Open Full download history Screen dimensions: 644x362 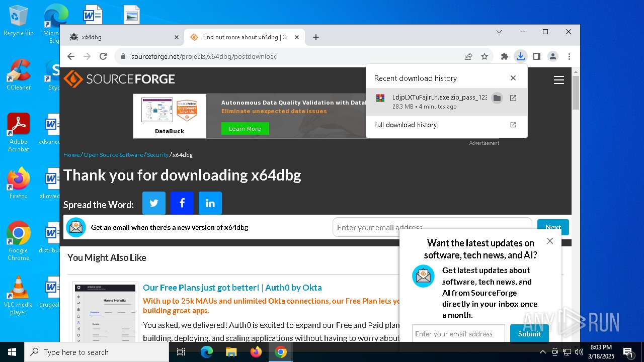pos(446,125)
